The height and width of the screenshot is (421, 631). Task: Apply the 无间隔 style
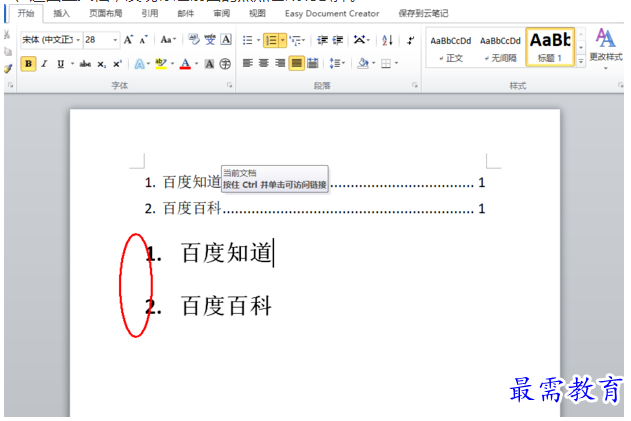500,48
